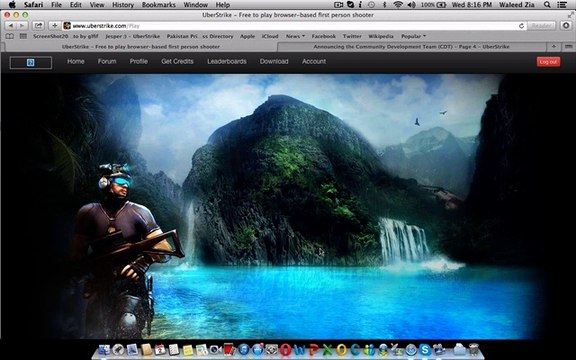Switch to Announcing the Community Development Team tab
This screenshot has height=360, width=576.
[411, 47]
